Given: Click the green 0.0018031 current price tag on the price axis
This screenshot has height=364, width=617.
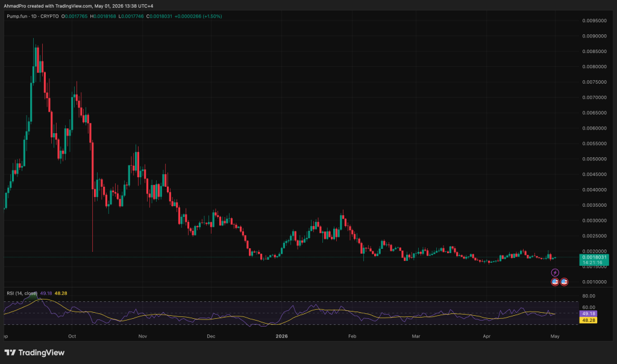Looking at the screenshot, I should pos(594,257).
